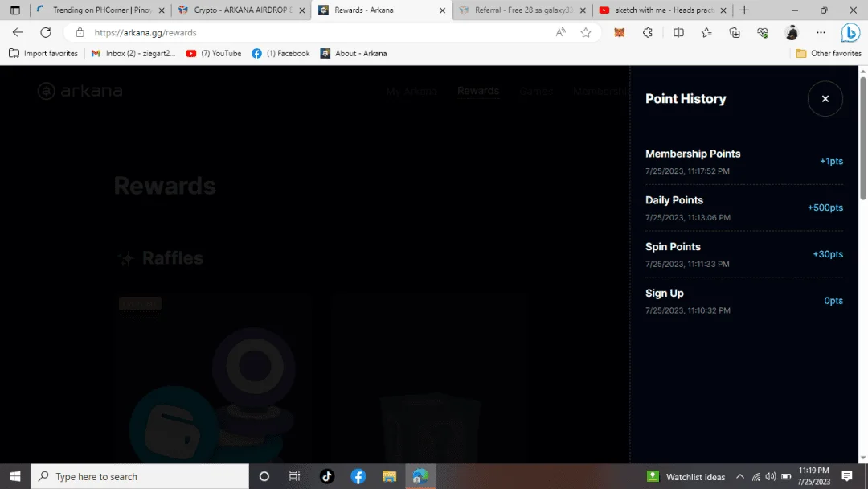Open the Facebook bookmark
868x489 pixels.
point(280,53)
